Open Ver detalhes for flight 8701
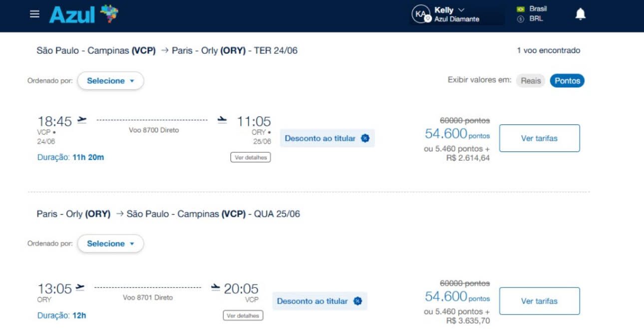The image size is (644, 329). (x=243, y=316)
